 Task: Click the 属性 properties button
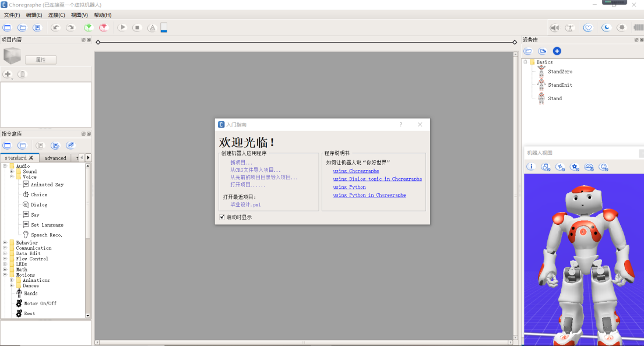41,59
